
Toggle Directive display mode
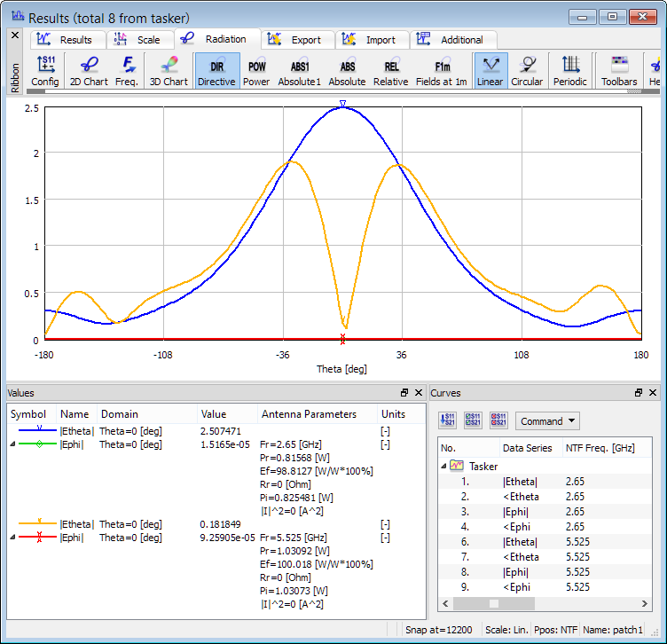(x=216, y=70)
